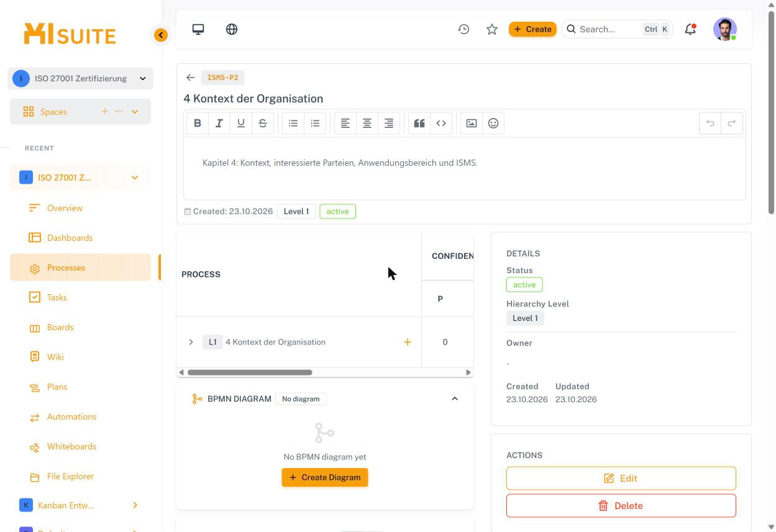Insert an image into the editor
Screen dimensions: 776x532
tap(472, 124)
